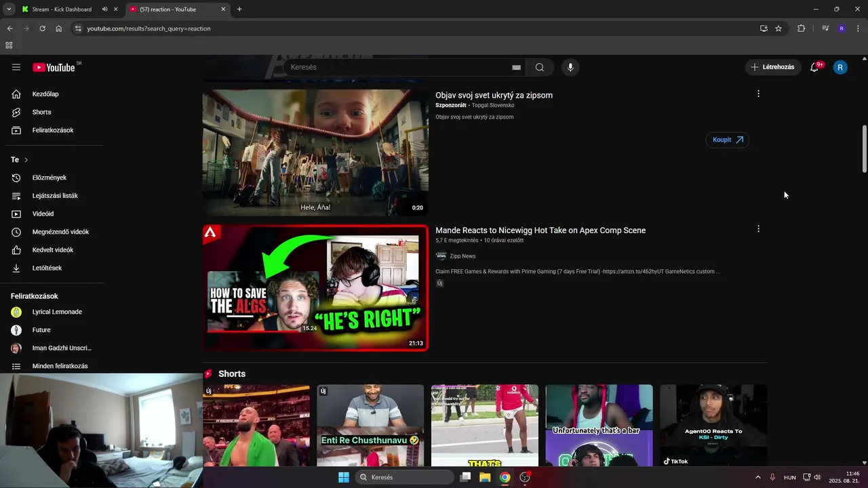This screenshot has height=488, width=868.
Task: Click the Koupit button on the ad
Action: point(727,140)
